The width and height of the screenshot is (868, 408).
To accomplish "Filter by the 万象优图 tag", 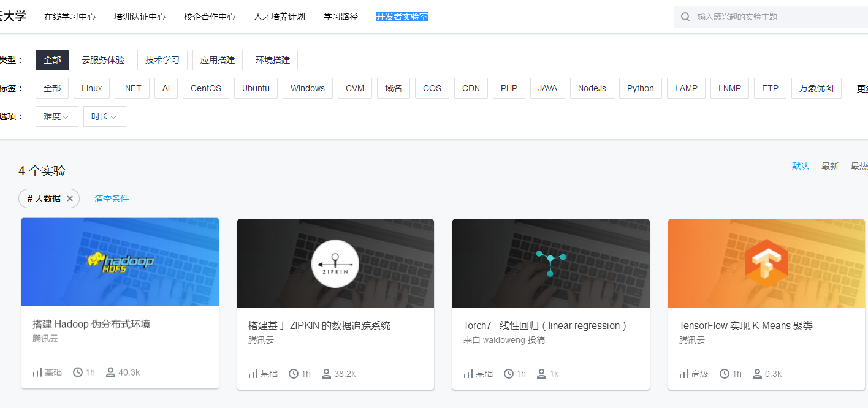I will [817, 88].
